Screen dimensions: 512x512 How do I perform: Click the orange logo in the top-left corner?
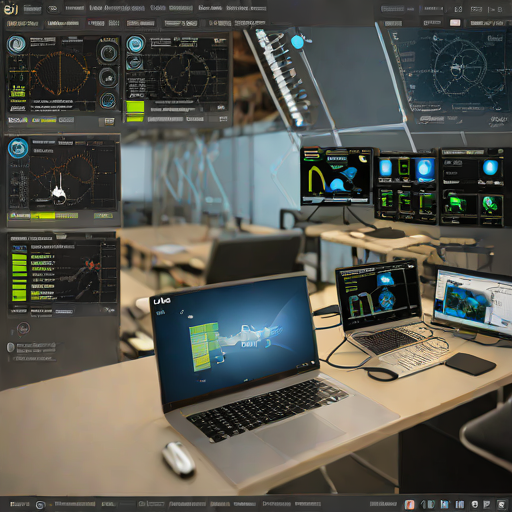(x=11, y=9)
